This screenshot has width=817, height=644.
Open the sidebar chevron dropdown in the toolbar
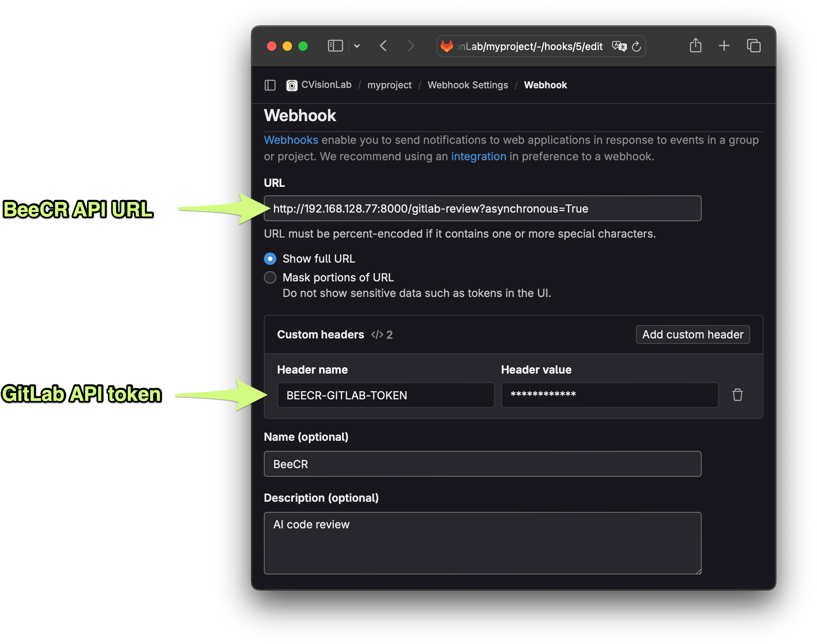357,46
